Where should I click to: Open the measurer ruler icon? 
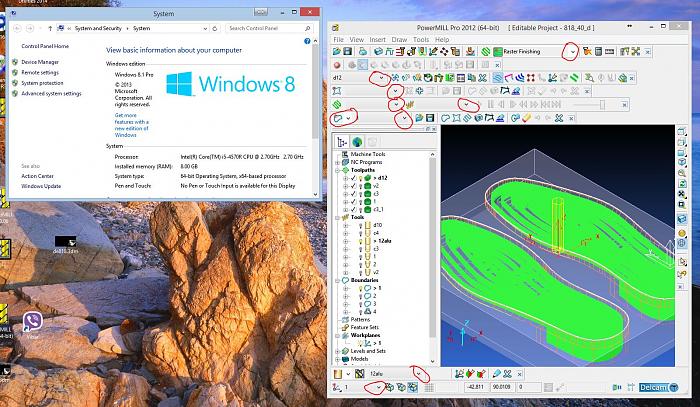click(x=609, y=52)
